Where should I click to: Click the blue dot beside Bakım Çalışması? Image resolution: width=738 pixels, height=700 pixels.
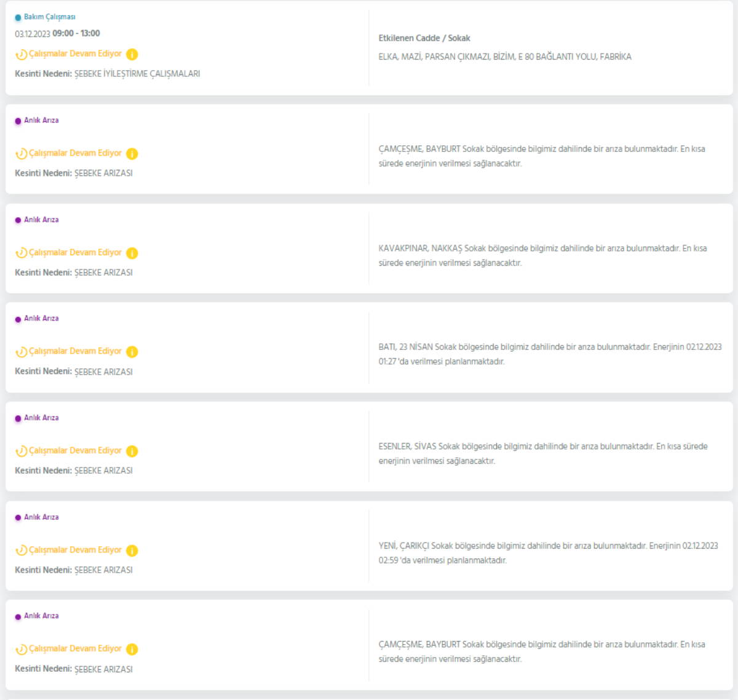(x=18, y=18)
